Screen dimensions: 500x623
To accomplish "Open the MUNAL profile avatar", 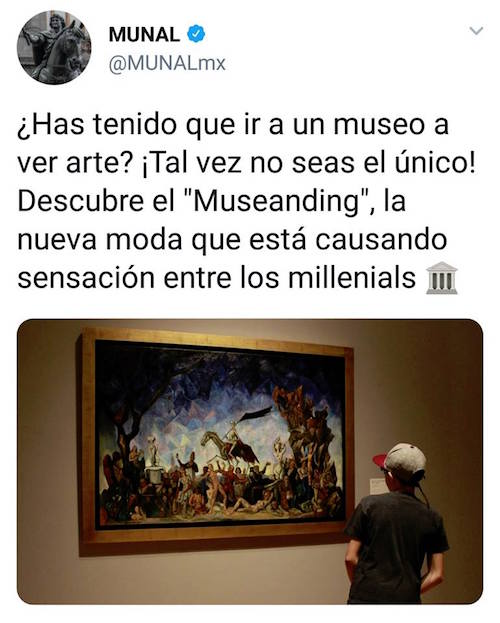I will [x=54, y=47].
